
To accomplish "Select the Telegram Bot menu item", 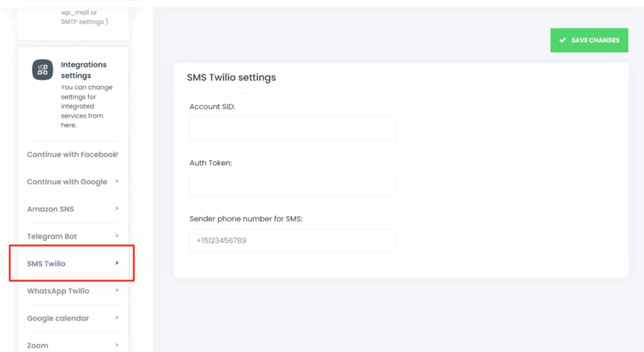I will pyautogui.click(x=73, y=236).
